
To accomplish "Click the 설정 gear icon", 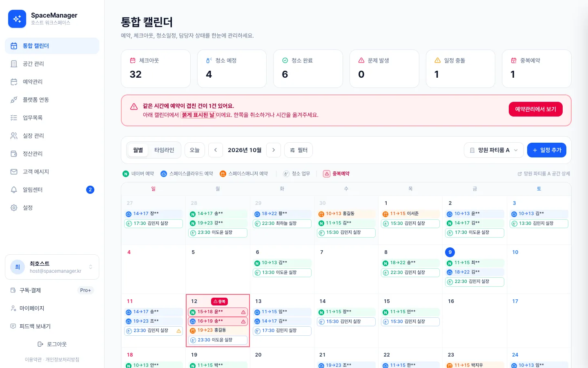I will 14,208.
